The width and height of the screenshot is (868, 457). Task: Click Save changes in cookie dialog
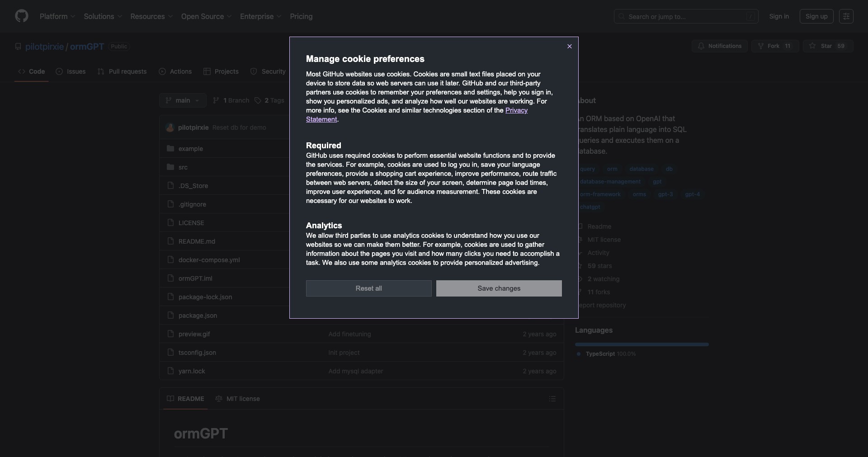click(499, 288)
